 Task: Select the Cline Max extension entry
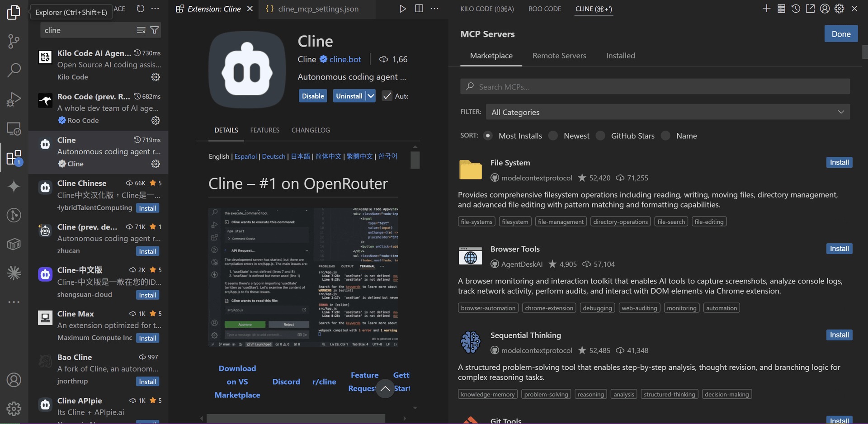click(x=99, y=326)
